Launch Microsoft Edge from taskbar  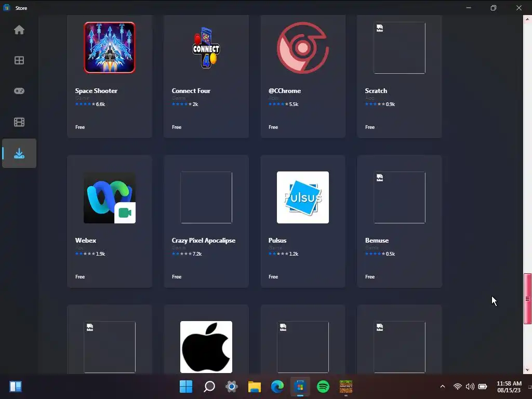277,387
